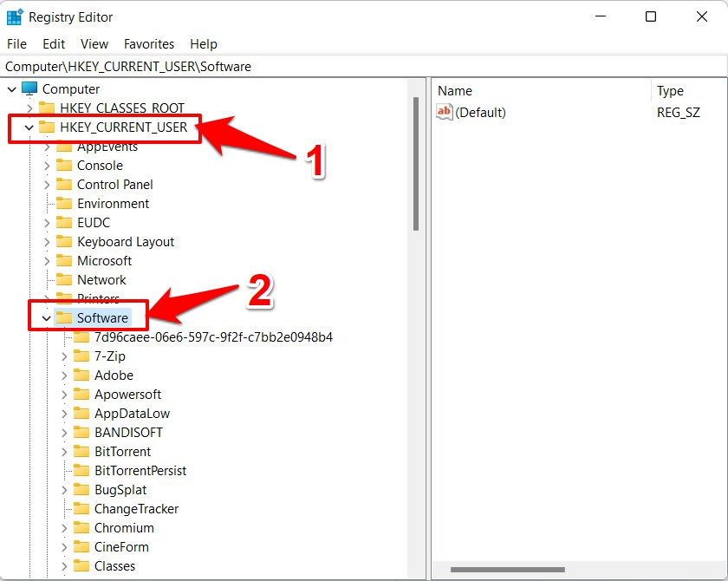This screenshot has width=728, height=581.
Task: Click the (Default) string value icon
Action: [445, 112]
